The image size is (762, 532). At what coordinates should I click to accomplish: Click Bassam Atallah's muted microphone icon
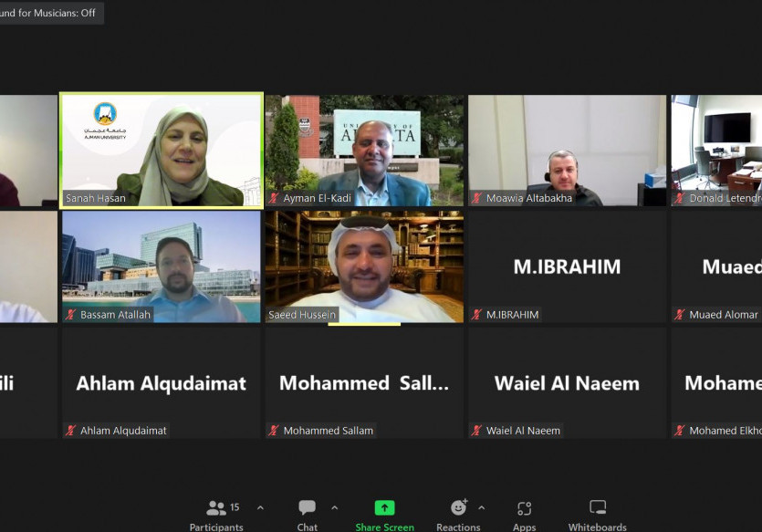pos(70,314)
